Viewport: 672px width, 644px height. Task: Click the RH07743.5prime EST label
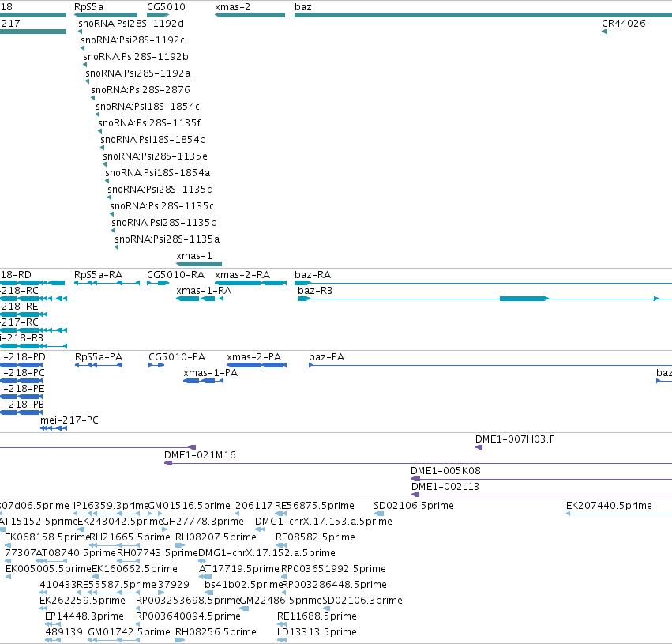click(x=157, y=554)
